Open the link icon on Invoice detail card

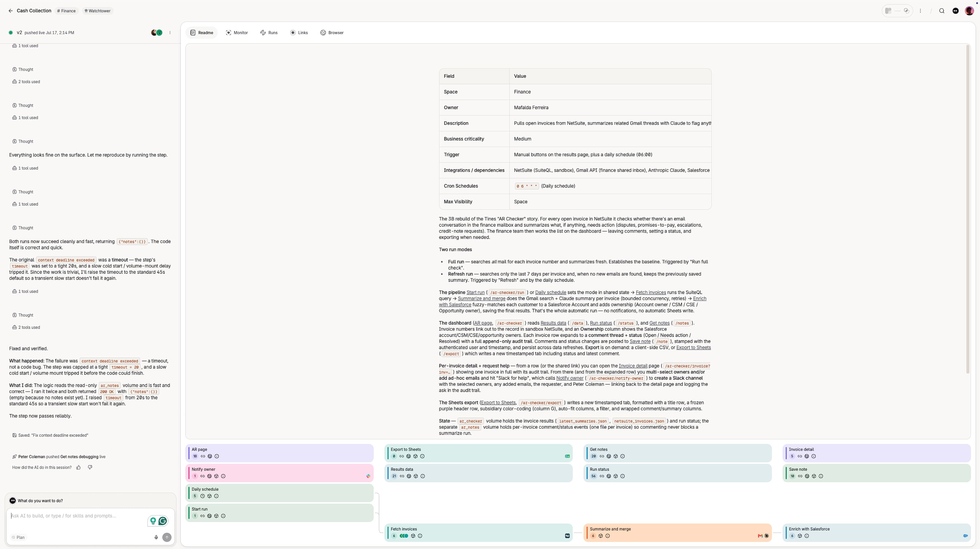point(800,457)
